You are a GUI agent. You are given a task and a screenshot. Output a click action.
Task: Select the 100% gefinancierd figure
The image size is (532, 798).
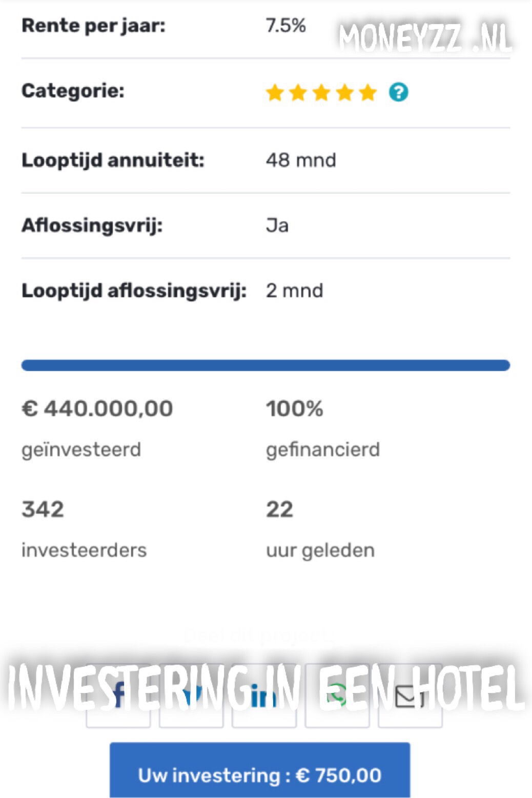[295, 409]
